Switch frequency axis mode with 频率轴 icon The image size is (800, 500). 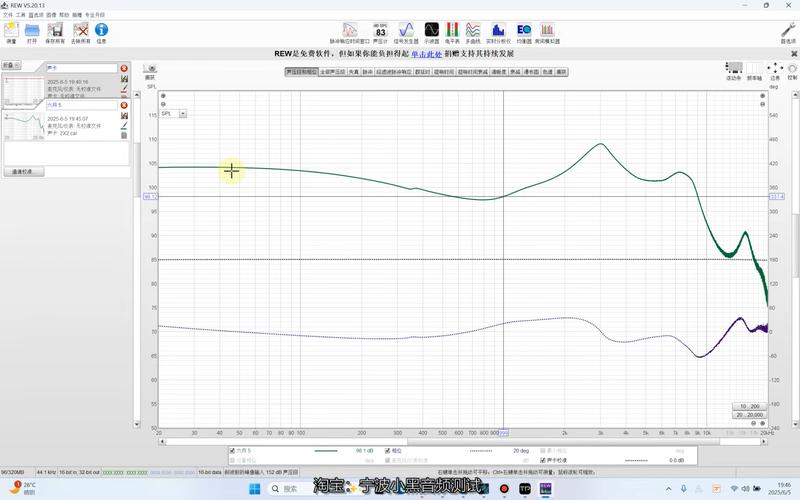pyautogui.click(x=754, y=71)
